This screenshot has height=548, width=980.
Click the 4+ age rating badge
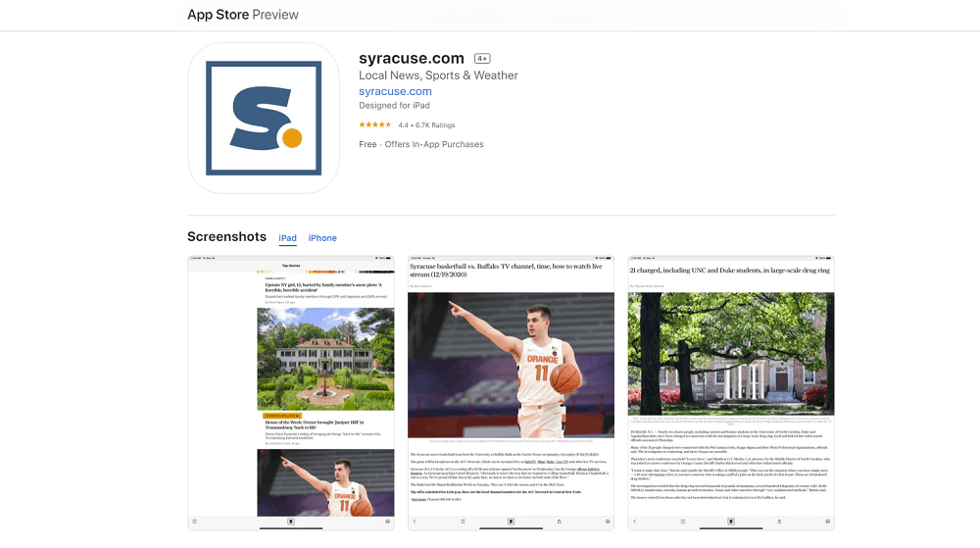[x=482, y=59]
